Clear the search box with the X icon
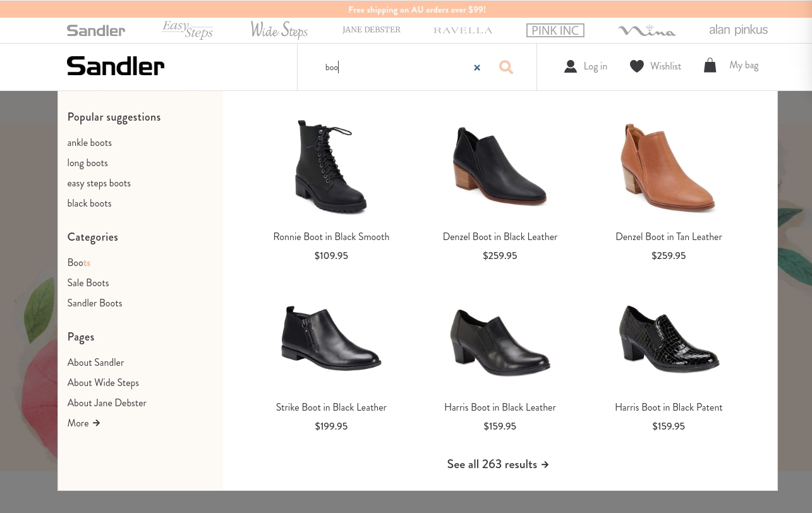This screenshot has height=513, width=812. tap(476, 67)
